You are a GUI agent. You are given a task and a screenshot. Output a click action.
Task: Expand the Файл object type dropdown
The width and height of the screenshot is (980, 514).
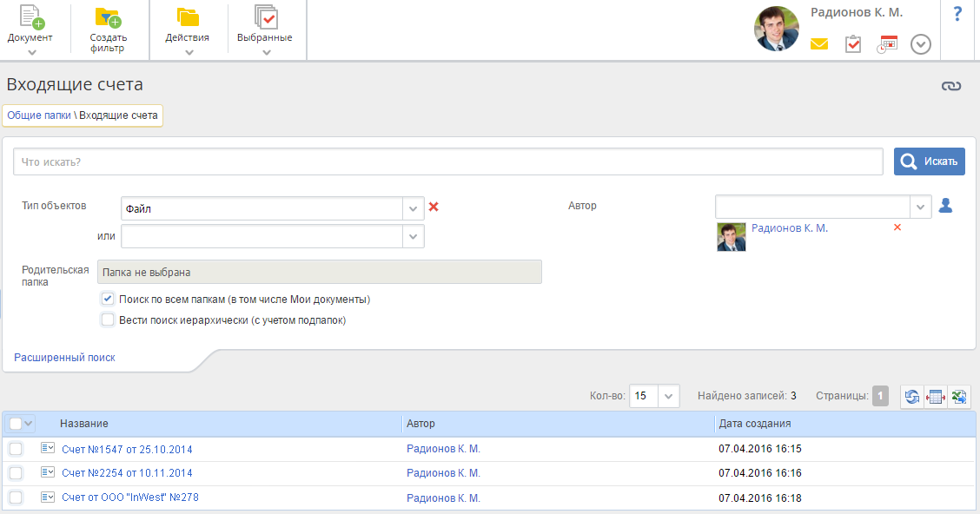[413, 208]
